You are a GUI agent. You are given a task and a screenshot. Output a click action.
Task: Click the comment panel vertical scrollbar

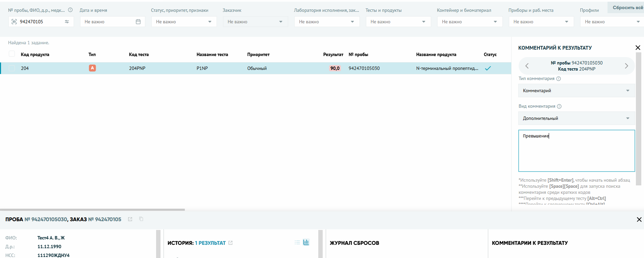pos(638,118)
